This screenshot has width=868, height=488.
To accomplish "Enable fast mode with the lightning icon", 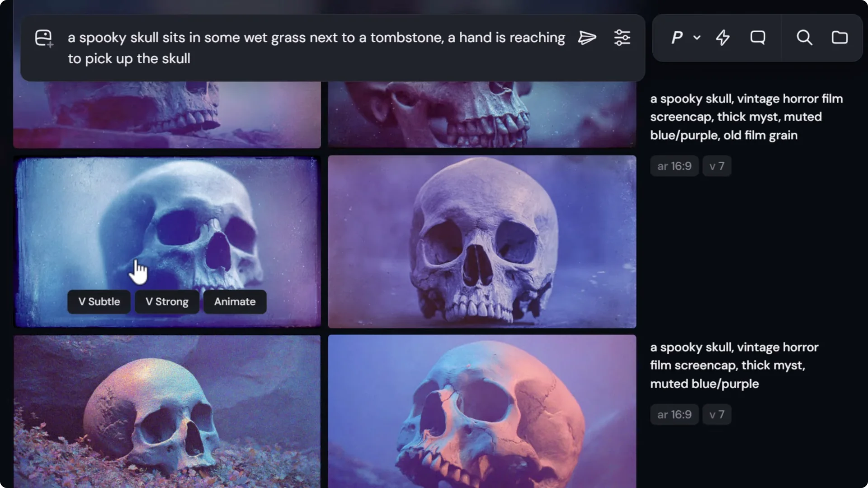I will 722,38.
